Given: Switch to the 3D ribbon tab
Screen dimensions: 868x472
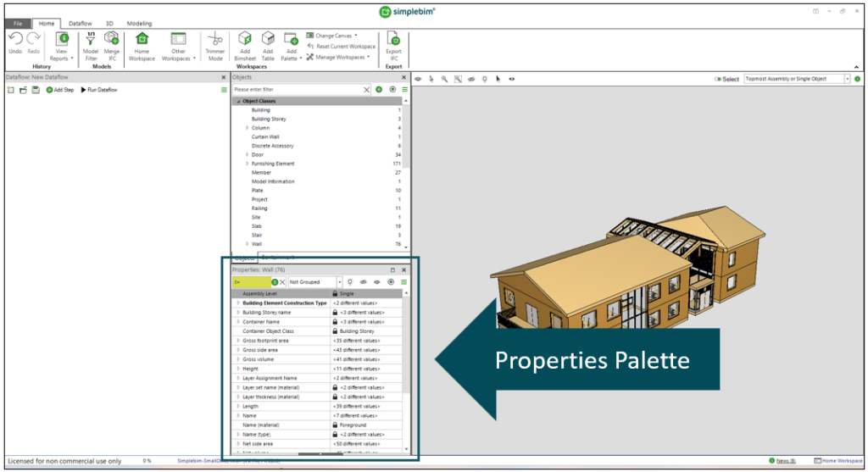Looking at the screenshot, I should 109,23.
